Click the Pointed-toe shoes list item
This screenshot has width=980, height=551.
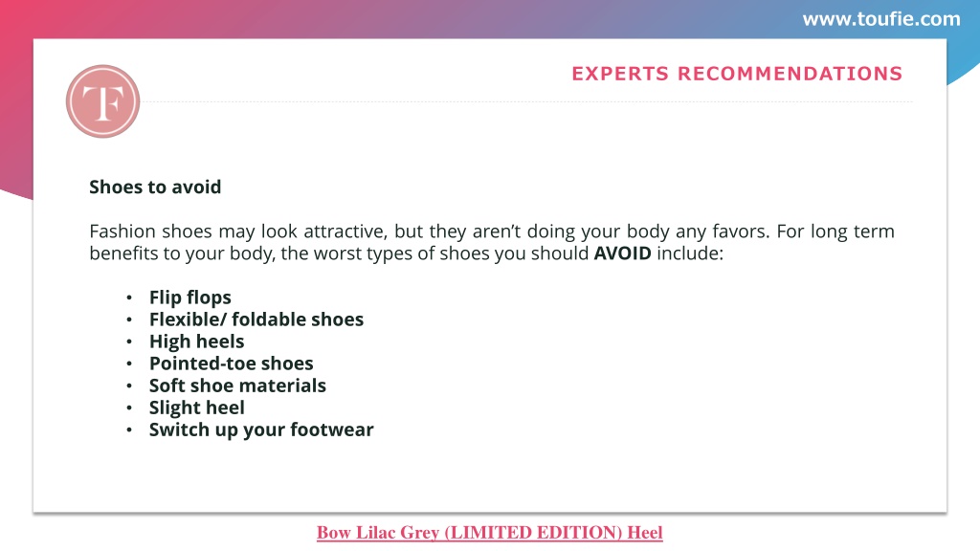[x=232, y=364]
